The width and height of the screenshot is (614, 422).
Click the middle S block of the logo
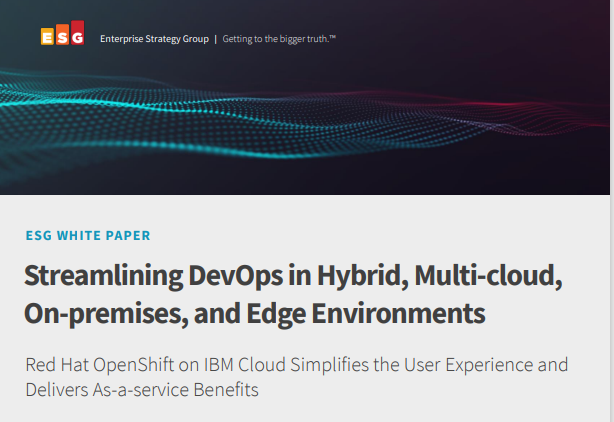pyautogui.click(x=62, y=38)
